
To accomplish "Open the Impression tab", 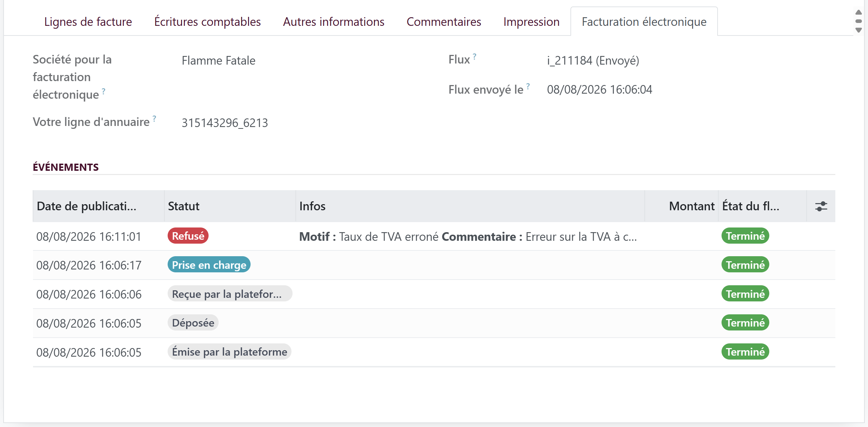I will click(531, 22).
